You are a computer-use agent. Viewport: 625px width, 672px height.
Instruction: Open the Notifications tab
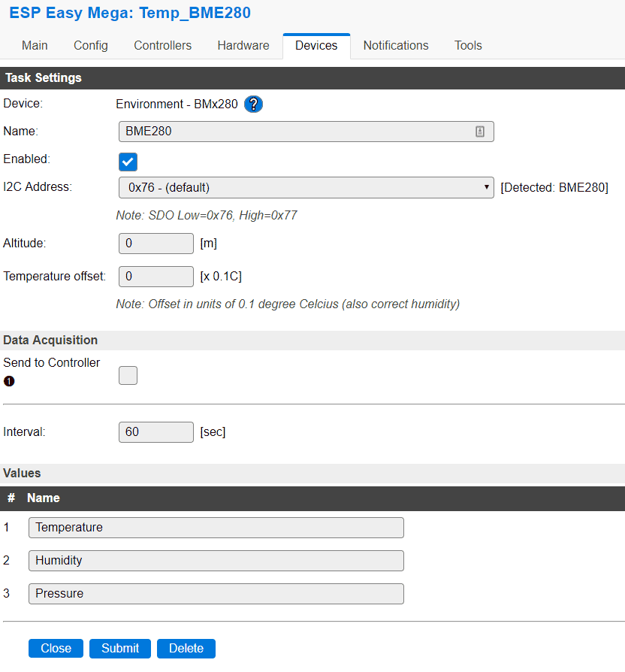pyautogui.click(x=396, y=46)
